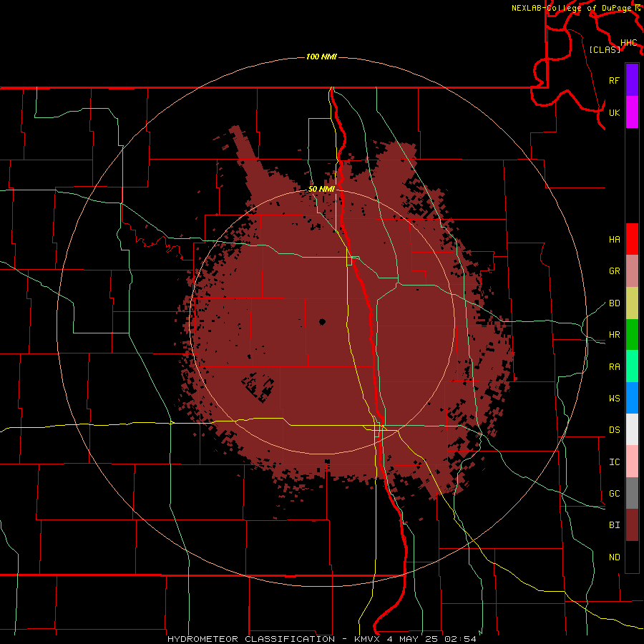Click the RA light green legend swatch
Viewport: 644px width, 644px height.
(x=632, y=366)
